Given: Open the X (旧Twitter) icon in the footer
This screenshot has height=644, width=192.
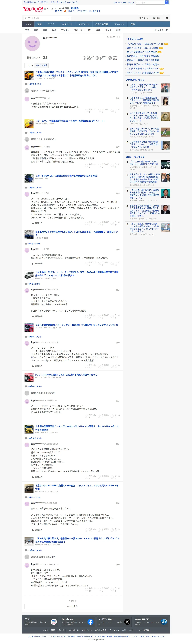Looking at the screenshot, I should click(x=127, y=622).
